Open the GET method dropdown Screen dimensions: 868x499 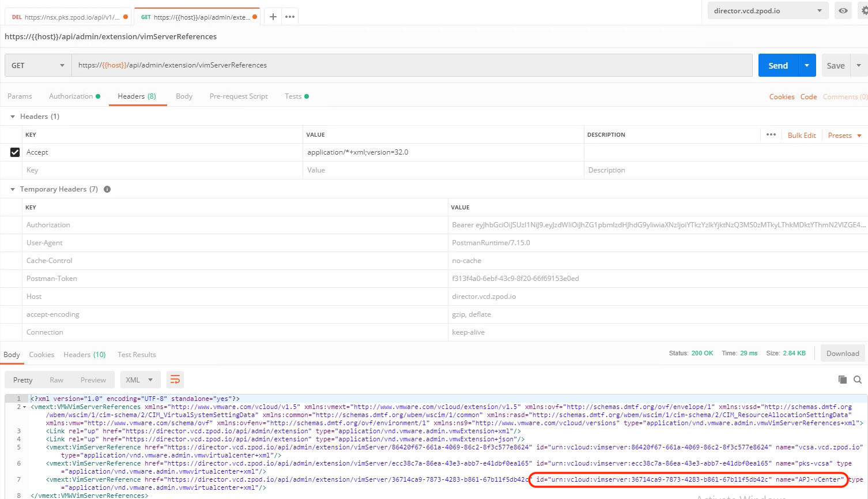[38, 65]
